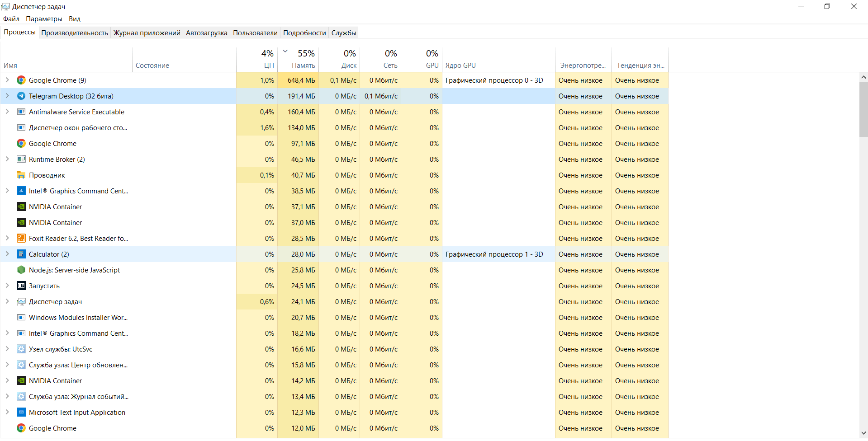Sort by Тенденция энергопотребления column header
This screenshot has width=868, height=441.
pos(640,60)
